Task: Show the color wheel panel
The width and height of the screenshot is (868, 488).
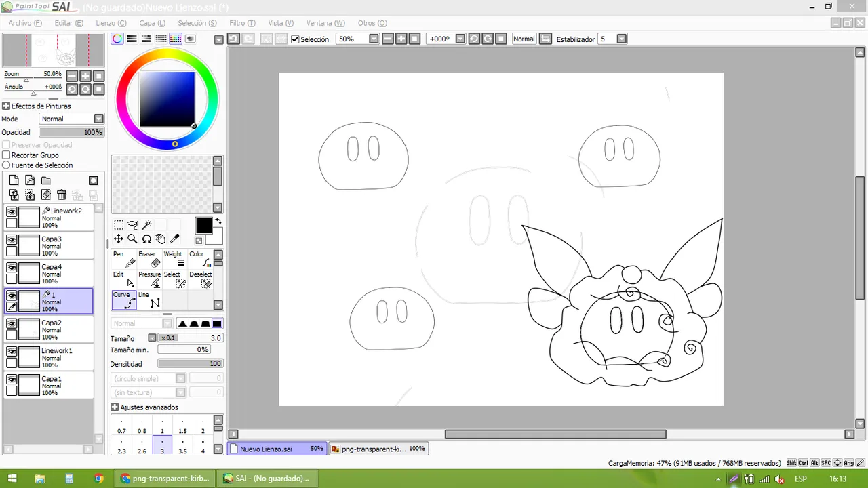Action: pyautogui.click(x=117, y=39)
